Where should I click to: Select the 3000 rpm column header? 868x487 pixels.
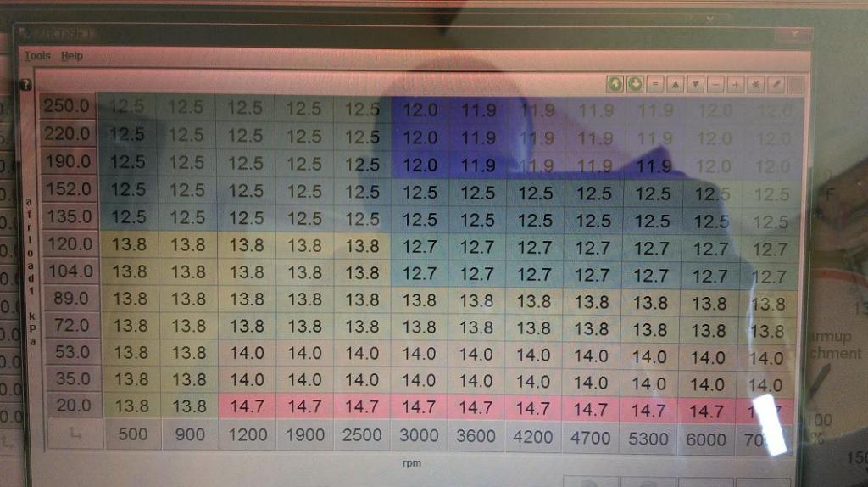click(x=419, y=436)
